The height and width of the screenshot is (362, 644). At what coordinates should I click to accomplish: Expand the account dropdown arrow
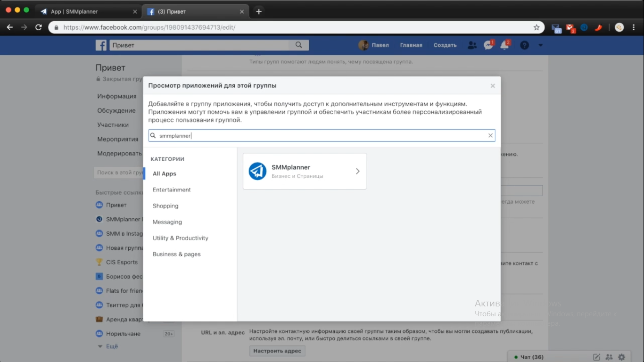[541, 46]
